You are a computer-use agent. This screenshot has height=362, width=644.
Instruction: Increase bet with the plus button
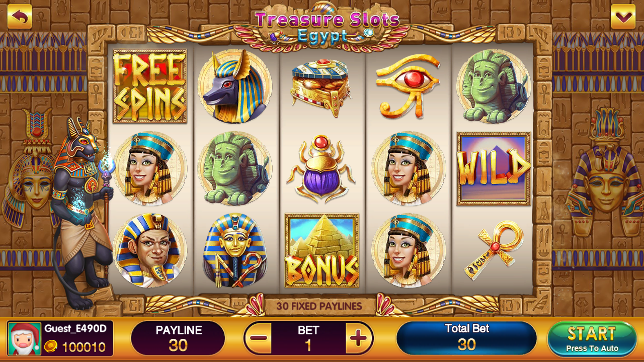[359, 338]
